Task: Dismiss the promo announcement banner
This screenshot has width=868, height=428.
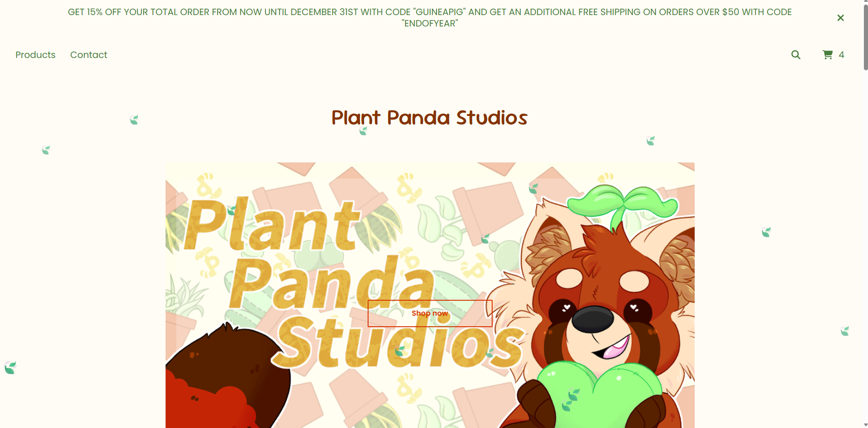Action: (840, 18)
